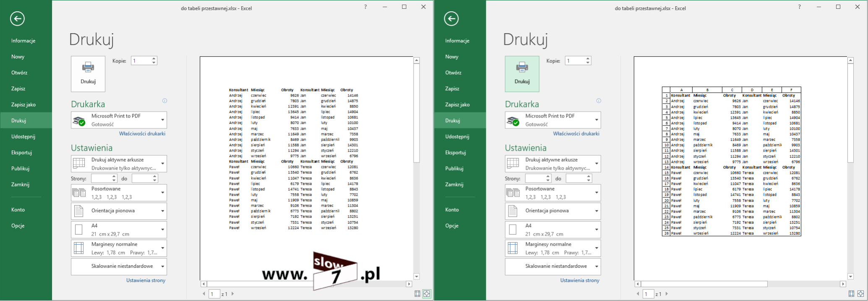Open printer info icon in left window
Image resolution: width=868 pixels, height=301 pixels.
[x=164, y=101]
